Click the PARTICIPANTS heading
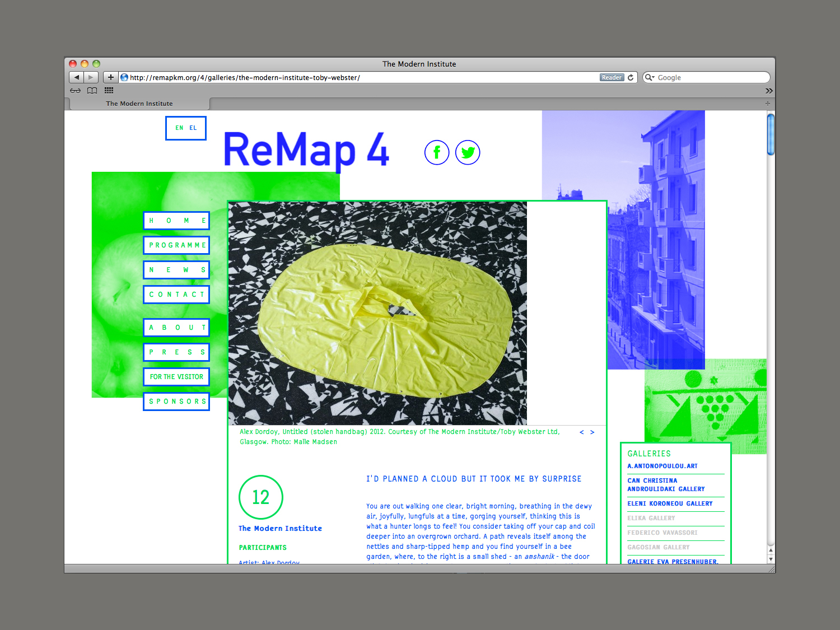Viewport: 840px width, 630px height. [263, 548]
